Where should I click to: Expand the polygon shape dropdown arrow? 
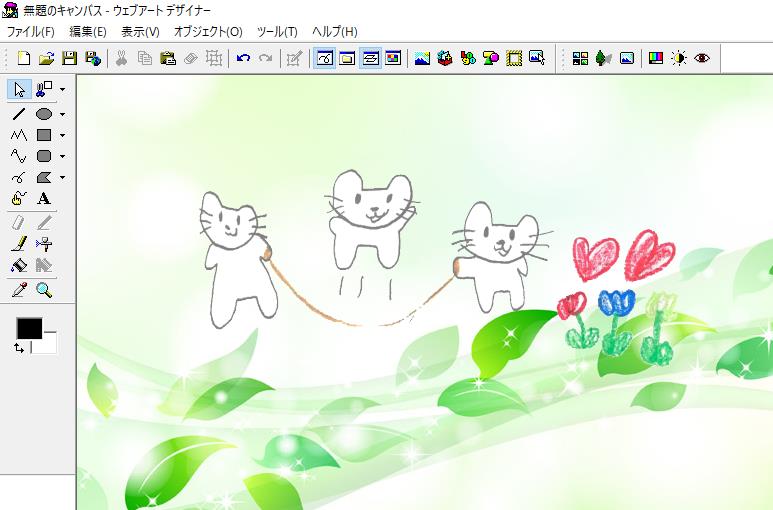pos(62,178)
